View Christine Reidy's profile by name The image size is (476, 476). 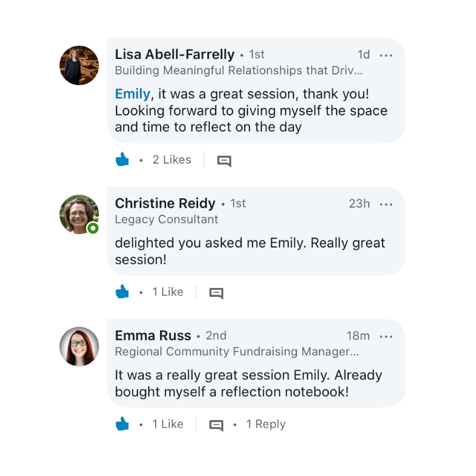[165, 203]
